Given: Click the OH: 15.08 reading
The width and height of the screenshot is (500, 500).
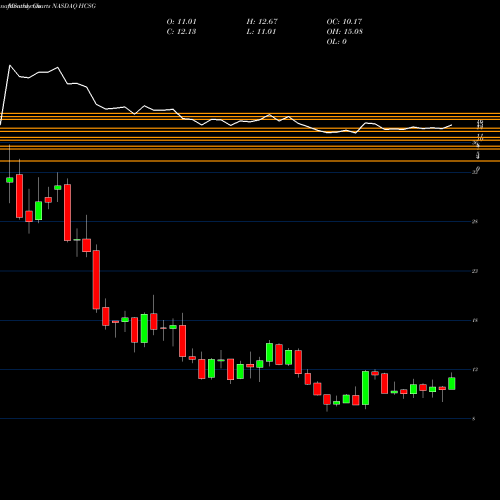Looking at the screenshot, I should click(x=345, y=32).
